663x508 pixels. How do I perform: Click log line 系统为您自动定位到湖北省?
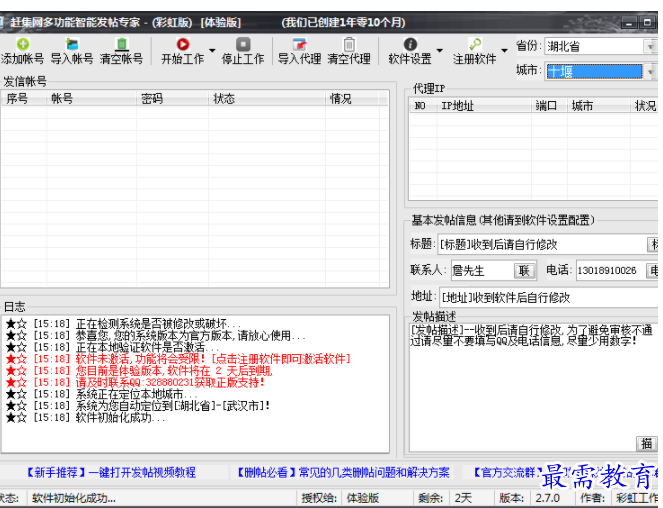click(x=137, y=406)
